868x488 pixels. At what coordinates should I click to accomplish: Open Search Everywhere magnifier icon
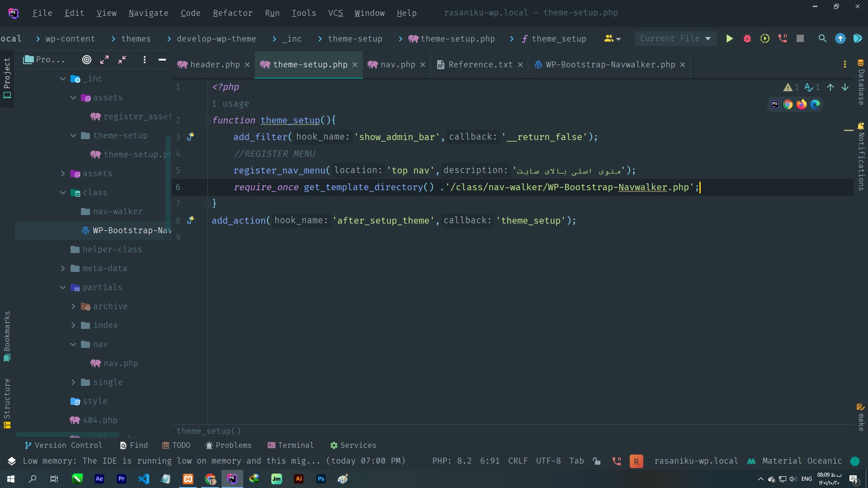pyautogui.click(x=823, y=39)
